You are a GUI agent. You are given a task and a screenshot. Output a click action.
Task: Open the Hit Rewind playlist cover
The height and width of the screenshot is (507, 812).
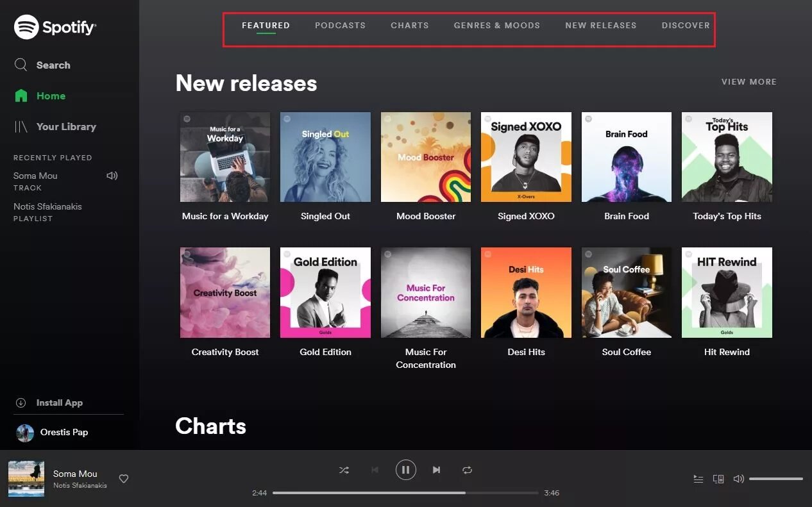727,292
